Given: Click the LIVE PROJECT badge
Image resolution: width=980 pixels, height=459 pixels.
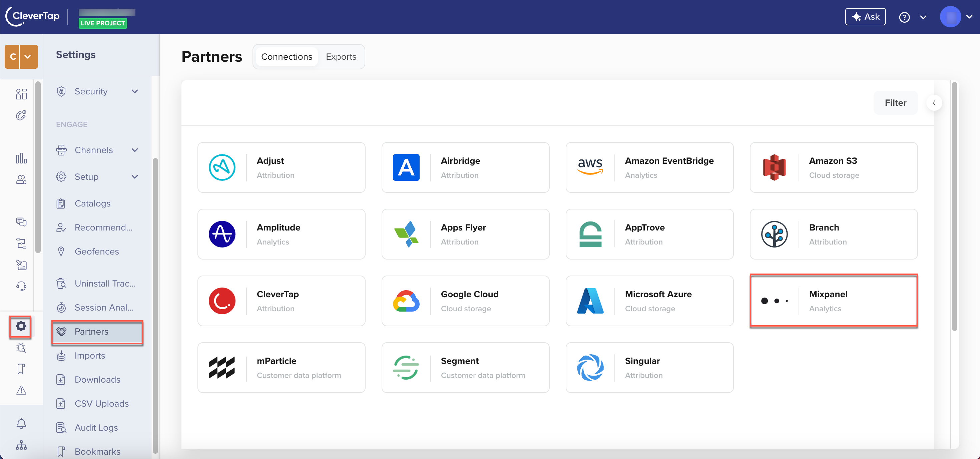Looking at the screenshot, I should [x=103, y=23].
